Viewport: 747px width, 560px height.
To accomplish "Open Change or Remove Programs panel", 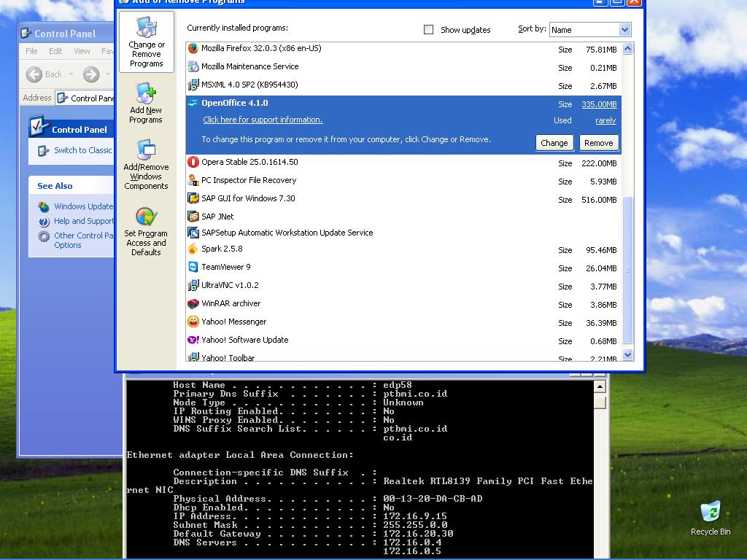I will 147,42.
